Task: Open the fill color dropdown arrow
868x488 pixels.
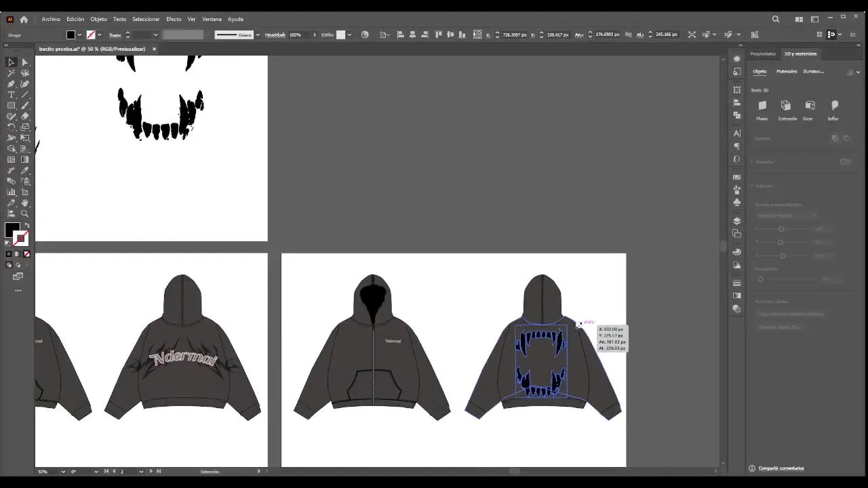Action: [x=79, y=35]
